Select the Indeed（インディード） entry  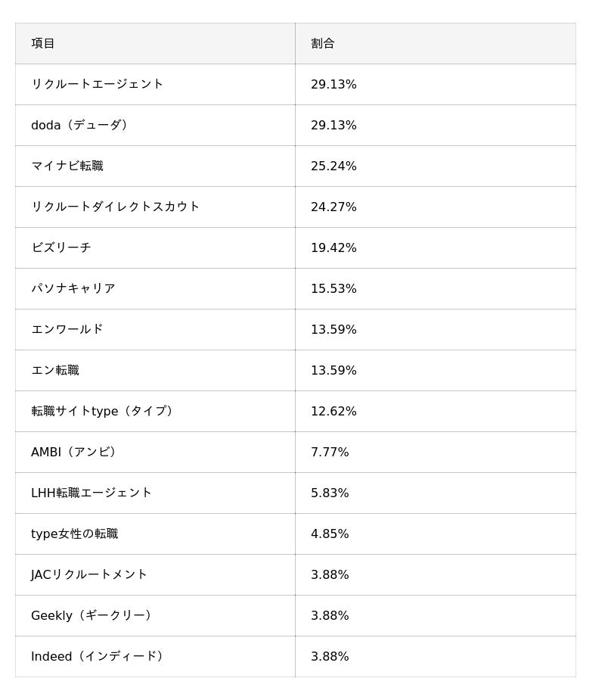pyautogui.click(x=99, y=656)
